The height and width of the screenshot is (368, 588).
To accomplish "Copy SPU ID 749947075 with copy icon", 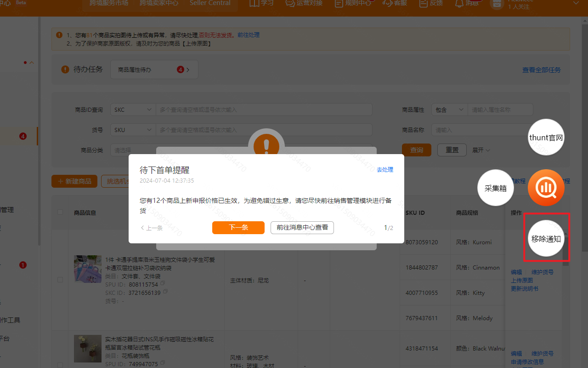I will click(163, 363).
